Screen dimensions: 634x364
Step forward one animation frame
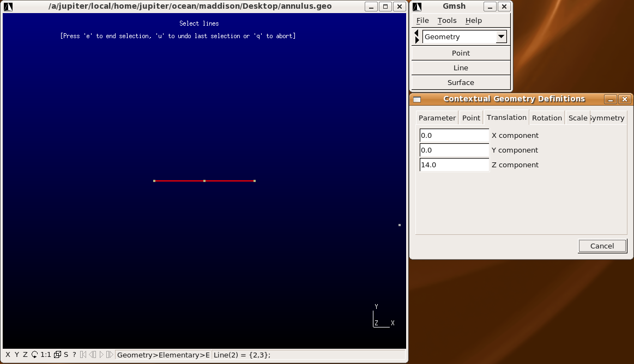(110, 355)
